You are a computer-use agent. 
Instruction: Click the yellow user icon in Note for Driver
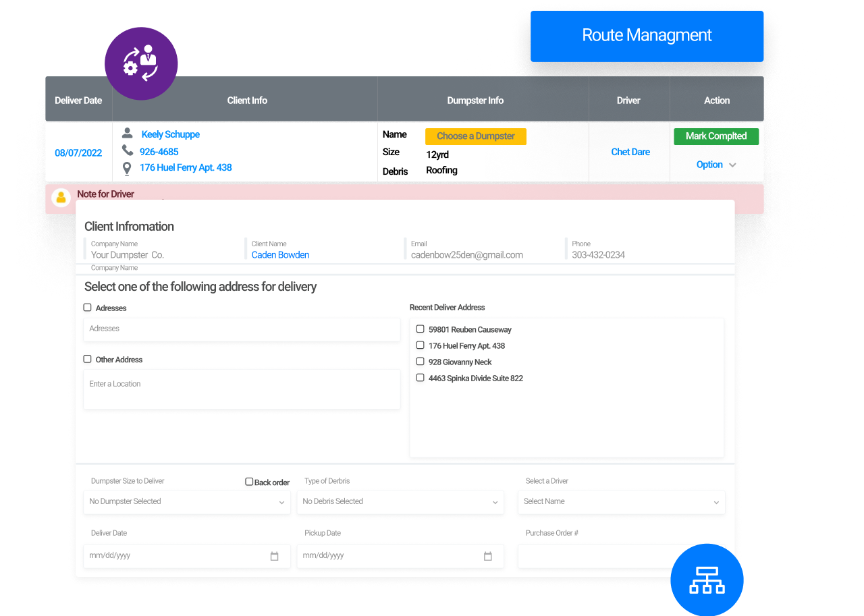pyautogui.click(x=61, y=198)
